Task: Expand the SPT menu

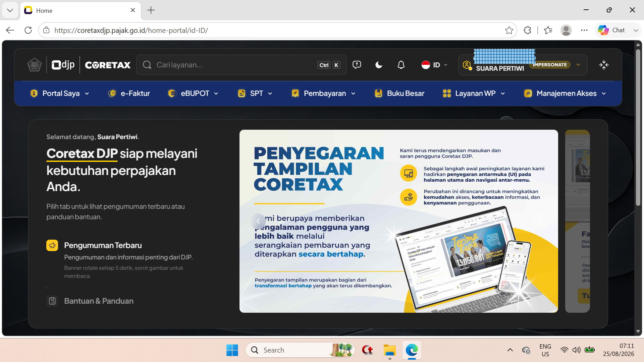Action: coord(255,94)
